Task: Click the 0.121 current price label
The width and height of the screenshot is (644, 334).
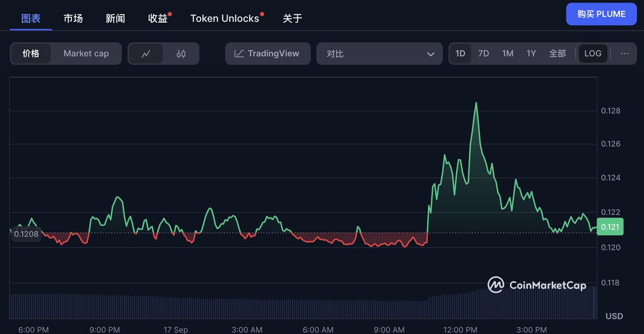Action: pos(610,227)
